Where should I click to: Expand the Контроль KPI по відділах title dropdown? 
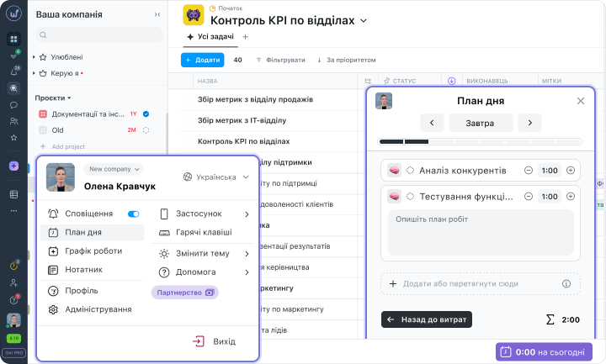[364, 20]
